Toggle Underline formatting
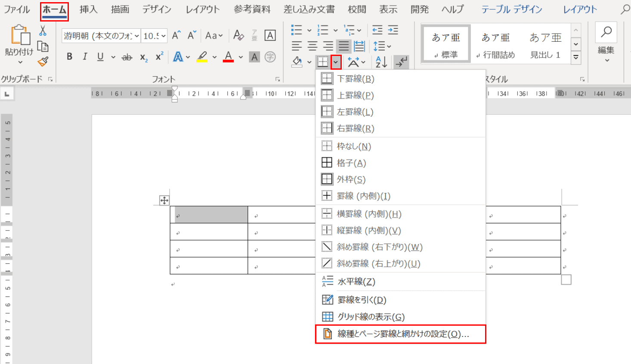The image size is (631, 364). click(100, 57)
